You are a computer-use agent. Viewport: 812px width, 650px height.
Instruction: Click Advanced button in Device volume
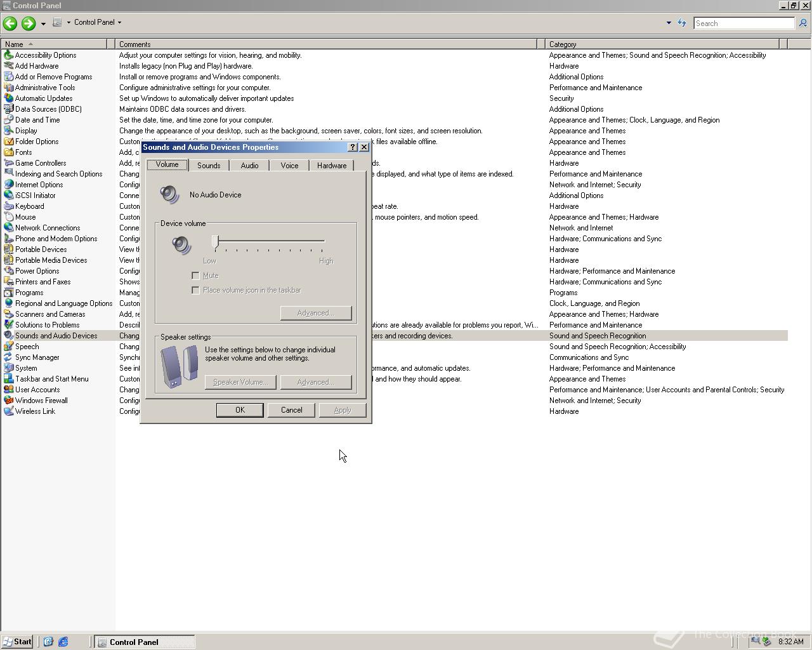coord(316,313)
